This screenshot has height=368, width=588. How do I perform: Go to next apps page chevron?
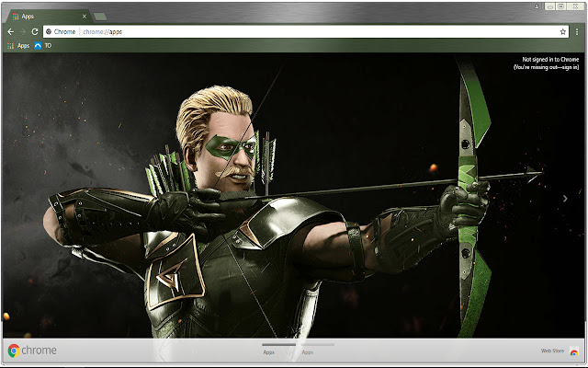click(565, 199)
